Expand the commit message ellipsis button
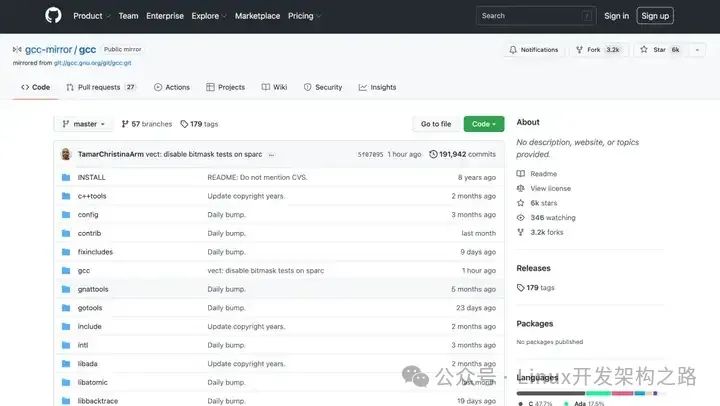The height and width of the screenshot is (406, 720). pyautogui.click(x=271, y=155)
